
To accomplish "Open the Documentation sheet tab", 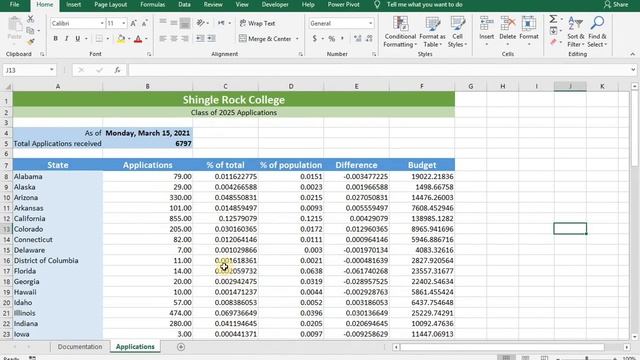I will pyautogui.click(x=80, y=347).
